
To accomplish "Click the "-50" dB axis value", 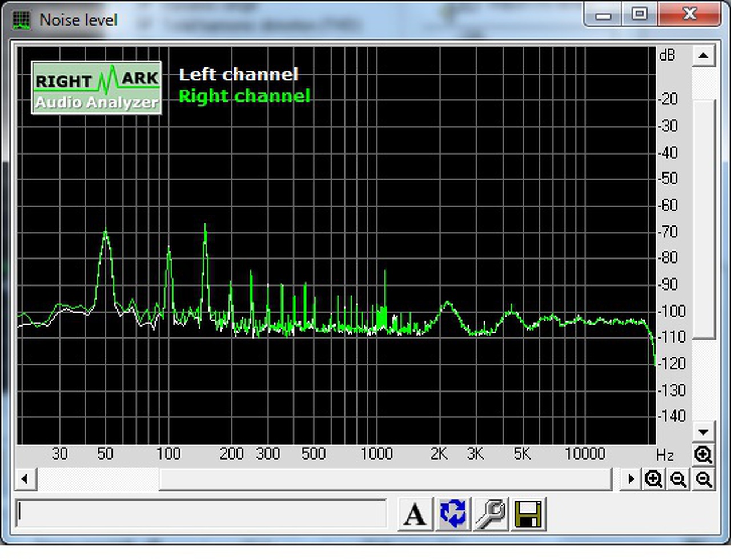I will coord(668,178).
